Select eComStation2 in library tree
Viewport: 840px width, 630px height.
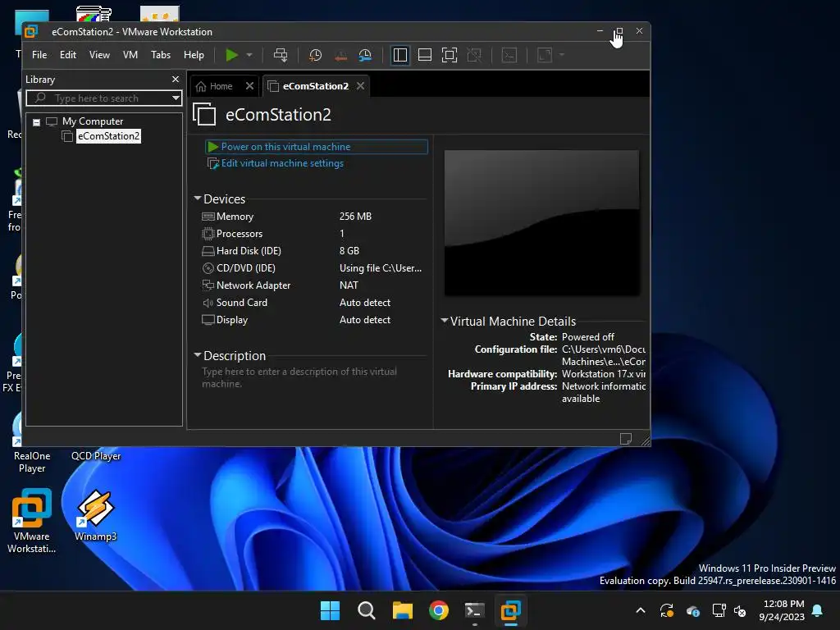pyautogui.click(x=109, y=136)
